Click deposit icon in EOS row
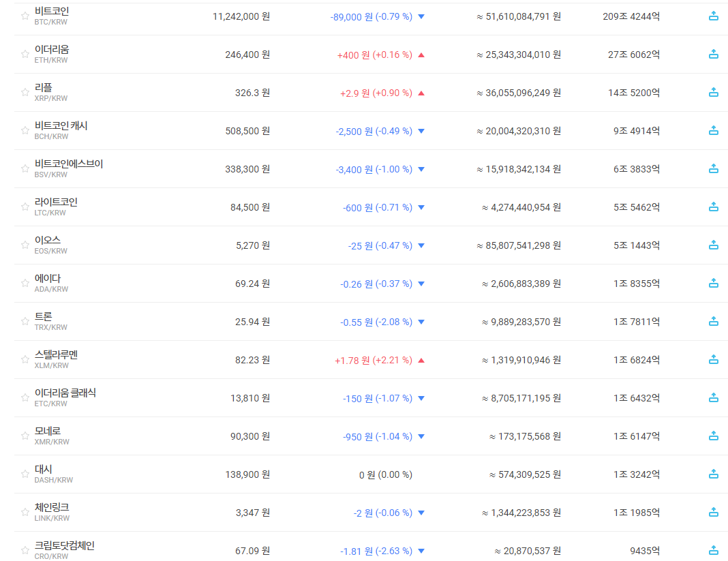The width and height of the screenshot is (728, 561). (714, 245)
